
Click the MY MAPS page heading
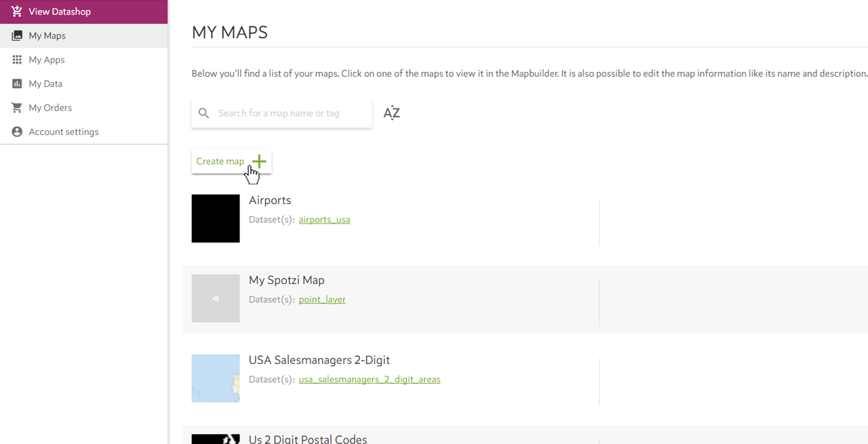pos(230,33)
